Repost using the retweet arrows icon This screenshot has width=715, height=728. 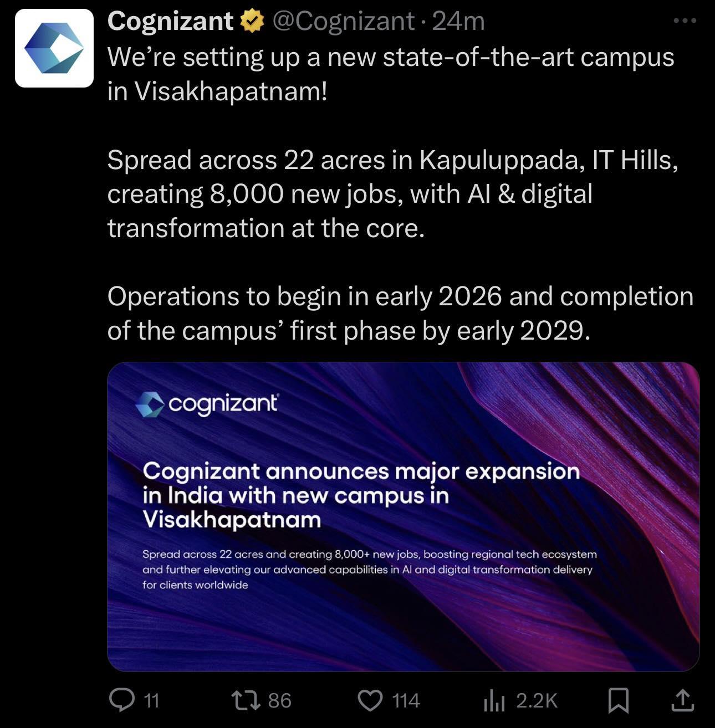246,700
